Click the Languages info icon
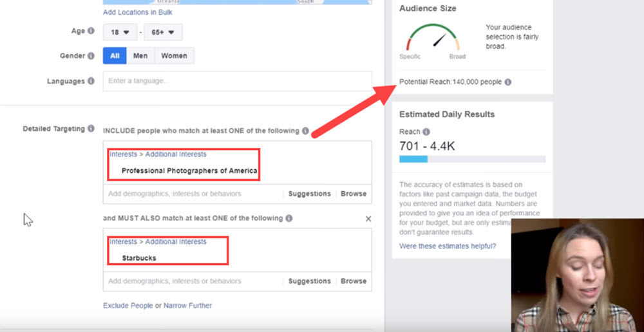Viewport: 644px width, 332px height. click(91, 81)
